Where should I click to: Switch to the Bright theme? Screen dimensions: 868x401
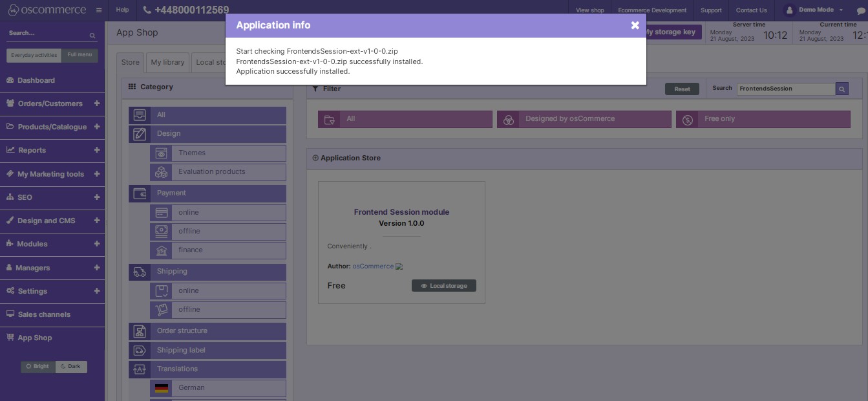pyautogui.click(x=38, y=367)
